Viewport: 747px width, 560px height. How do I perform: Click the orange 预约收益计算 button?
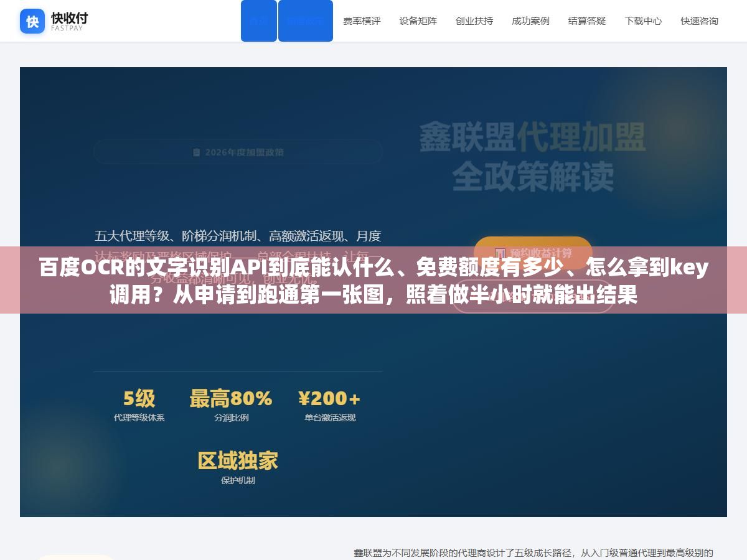[533, 253]
